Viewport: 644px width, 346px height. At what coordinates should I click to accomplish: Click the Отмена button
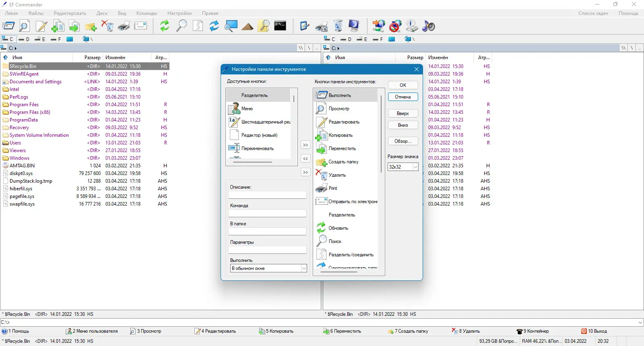403,97
